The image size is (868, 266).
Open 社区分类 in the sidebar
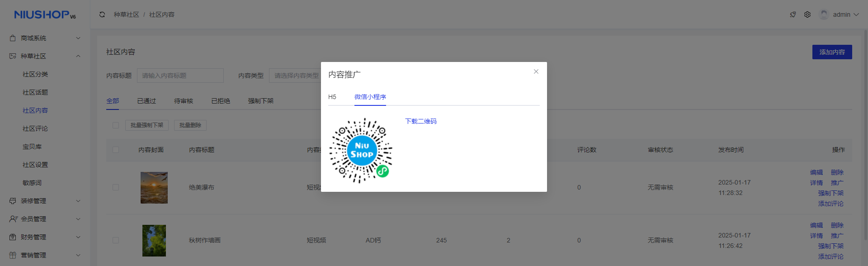pyautogui.click(x=35, y=74)
